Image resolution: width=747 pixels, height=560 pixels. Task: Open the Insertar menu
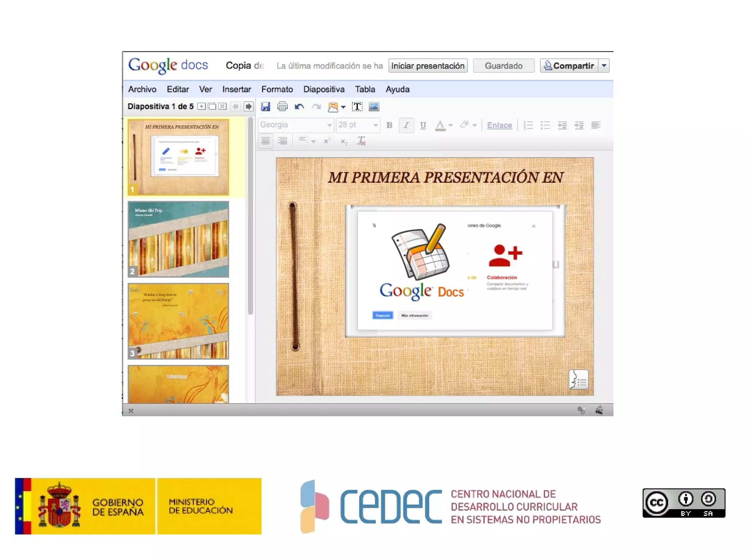(236, 89)
